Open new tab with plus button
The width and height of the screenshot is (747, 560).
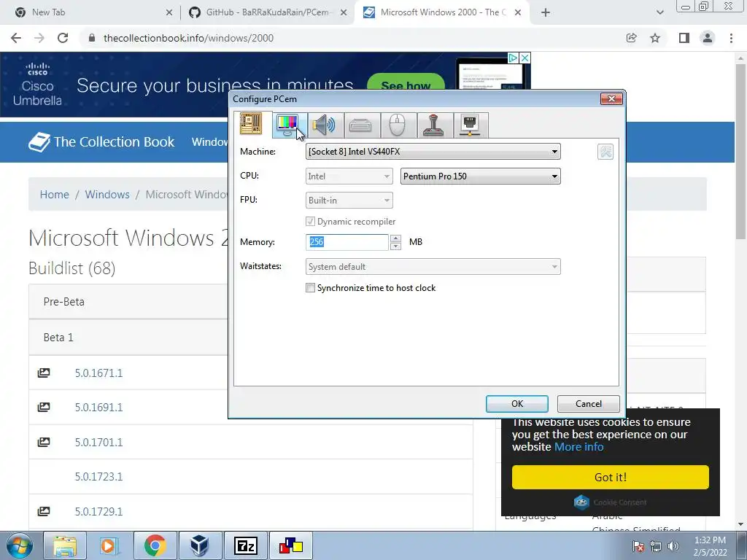tap(546, 12)
